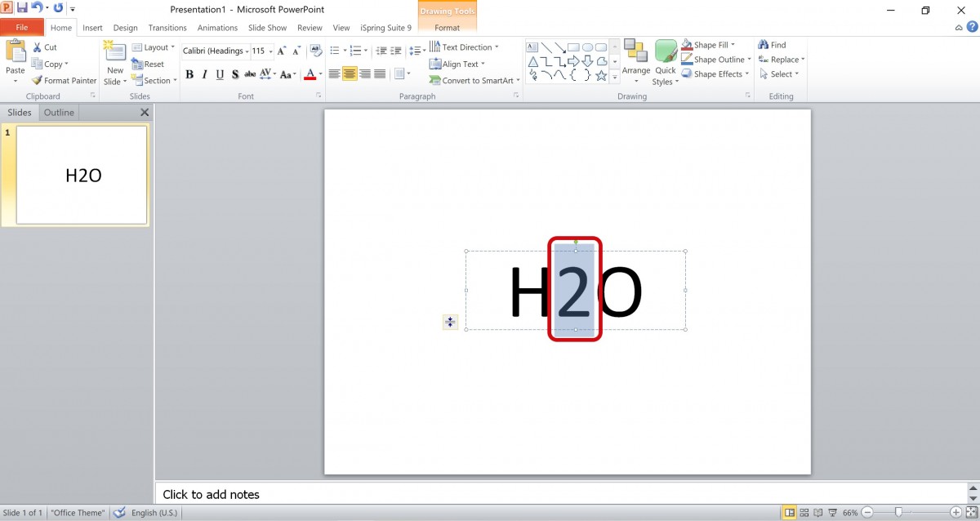Open the Convert to SmartArt gallery
The height and width of the screenshot is (521, 980).
click(x=472, y=80)
